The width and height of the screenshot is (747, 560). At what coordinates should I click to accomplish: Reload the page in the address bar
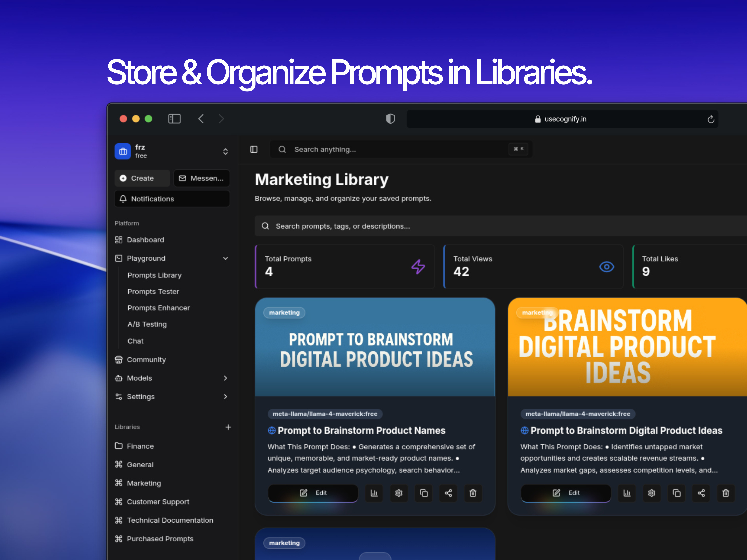pos(711,119)
